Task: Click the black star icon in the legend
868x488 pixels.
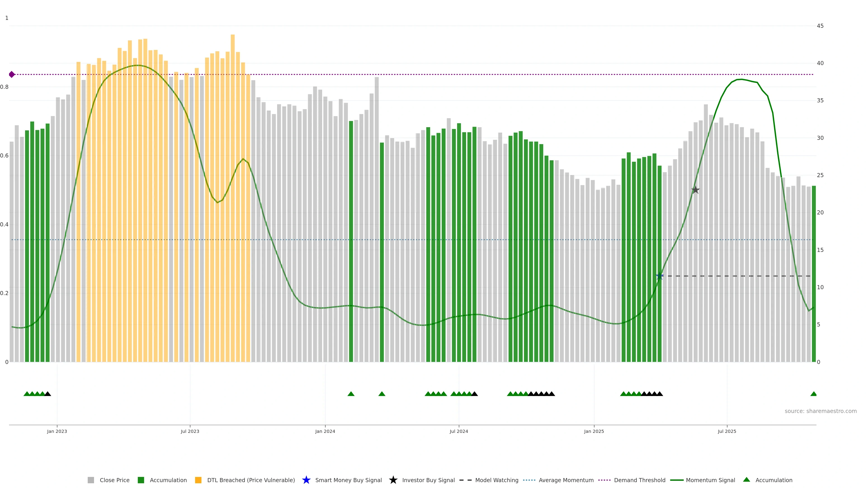Action: tap(393, 480)
